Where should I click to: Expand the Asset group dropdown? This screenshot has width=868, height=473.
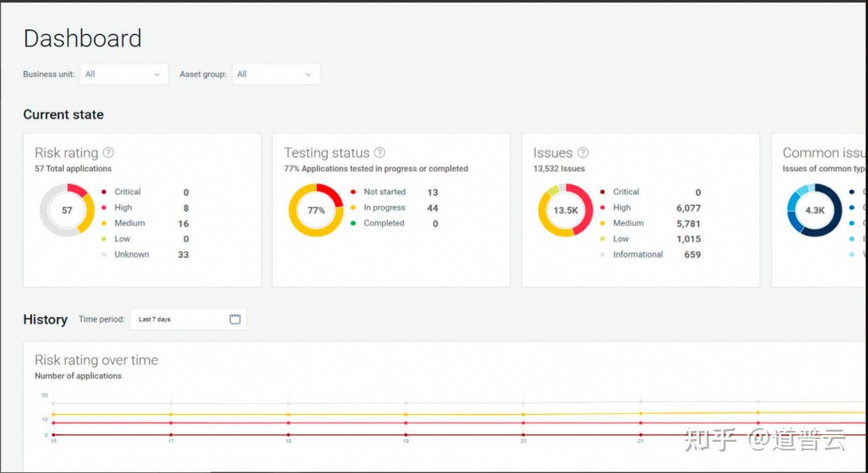(276, 74)
